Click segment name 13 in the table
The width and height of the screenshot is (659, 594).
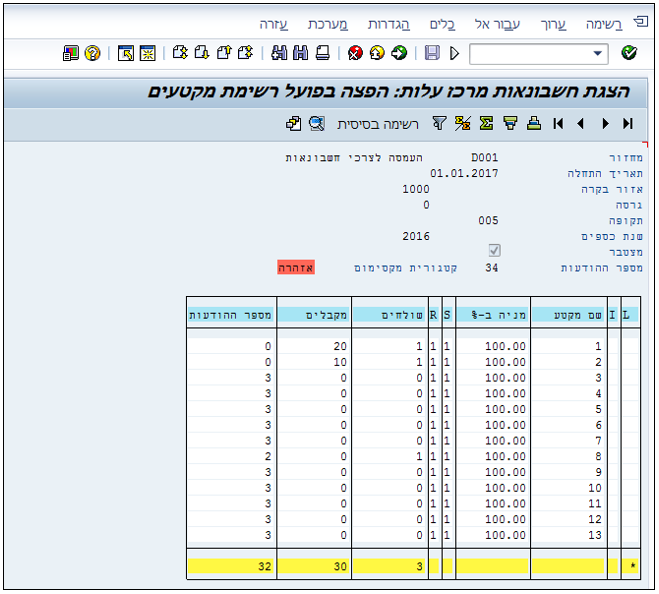[595, 535]
